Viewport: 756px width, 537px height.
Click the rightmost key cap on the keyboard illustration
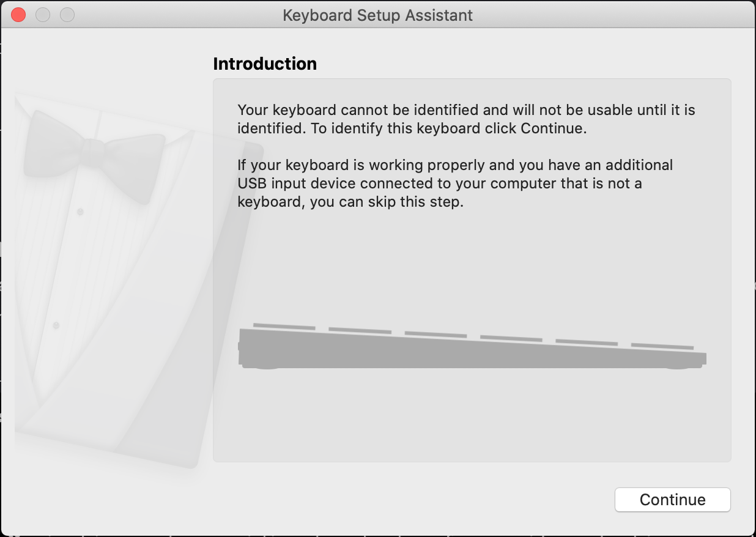pyautogui.click(x=662, y=347)
